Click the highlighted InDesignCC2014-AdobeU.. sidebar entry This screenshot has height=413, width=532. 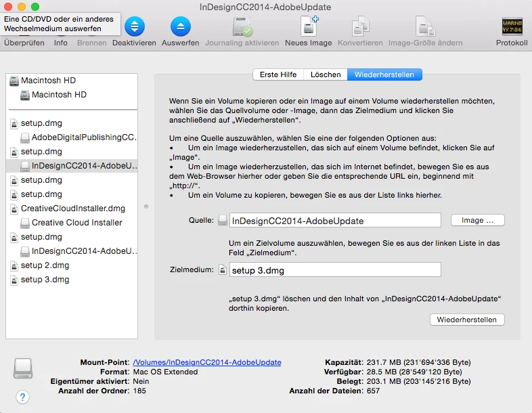point(72,166)
